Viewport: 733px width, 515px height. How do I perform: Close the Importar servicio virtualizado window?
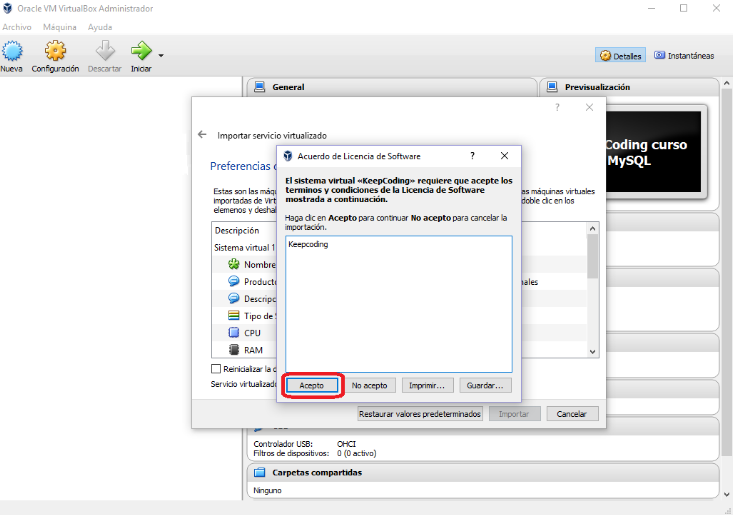tap(589, 107)
